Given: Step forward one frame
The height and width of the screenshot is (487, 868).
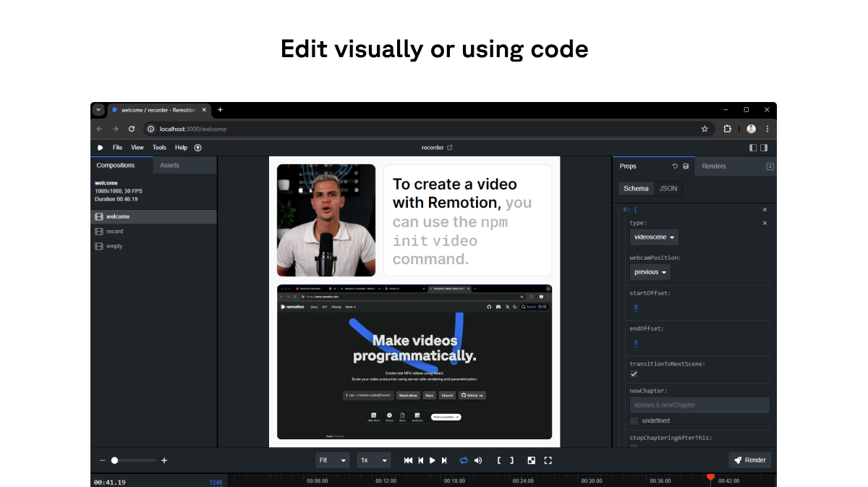Looking at the screenshot, I should point(444,460).
